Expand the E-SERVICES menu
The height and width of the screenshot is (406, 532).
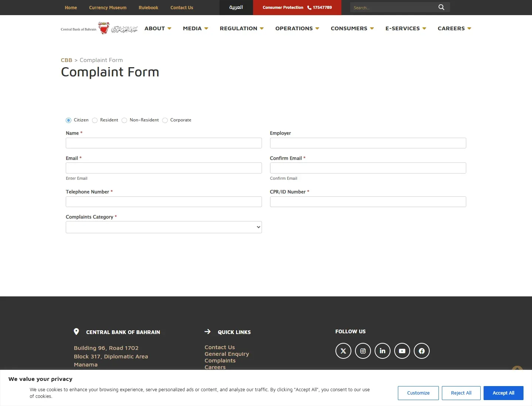coord(406,28)
